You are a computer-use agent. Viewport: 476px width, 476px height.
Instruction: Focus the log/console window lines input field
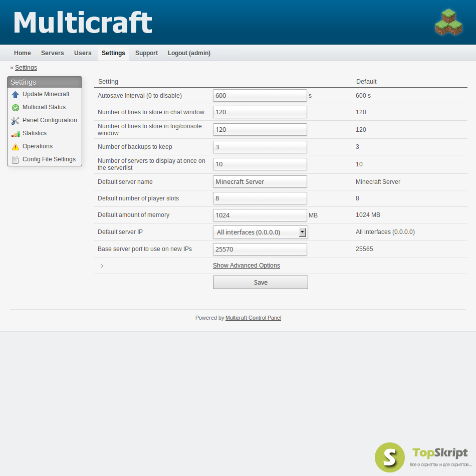[x=260, y=130]
